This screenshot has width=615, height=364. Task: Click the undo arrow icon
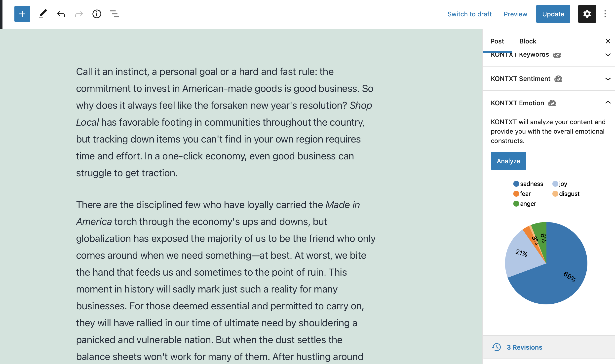click(61, 14)
